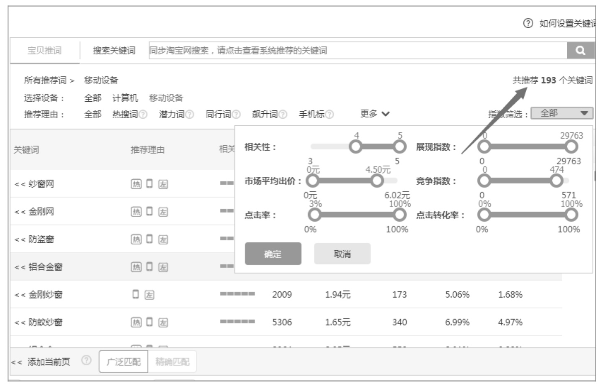Screen dimensions: 602x388
Task: Click 竞争指数 slider right handle
Action: tap(556, 180)
